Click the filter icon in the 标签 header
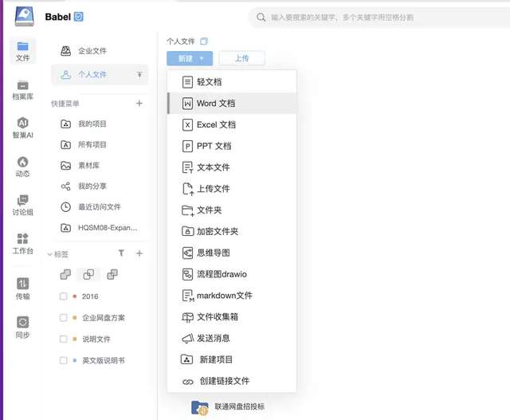The height and width of the screenshot is (420, 510). 121,253
